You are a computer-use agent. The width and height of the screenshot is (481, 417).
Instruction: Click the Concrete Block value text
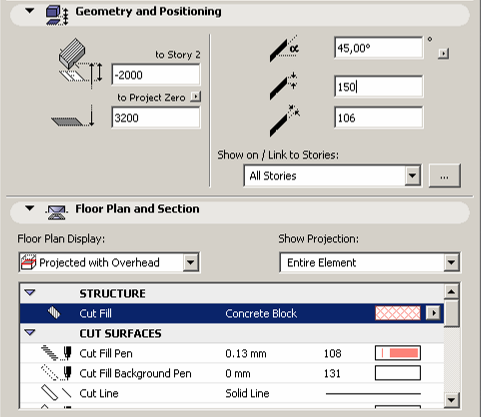point(261,313)
